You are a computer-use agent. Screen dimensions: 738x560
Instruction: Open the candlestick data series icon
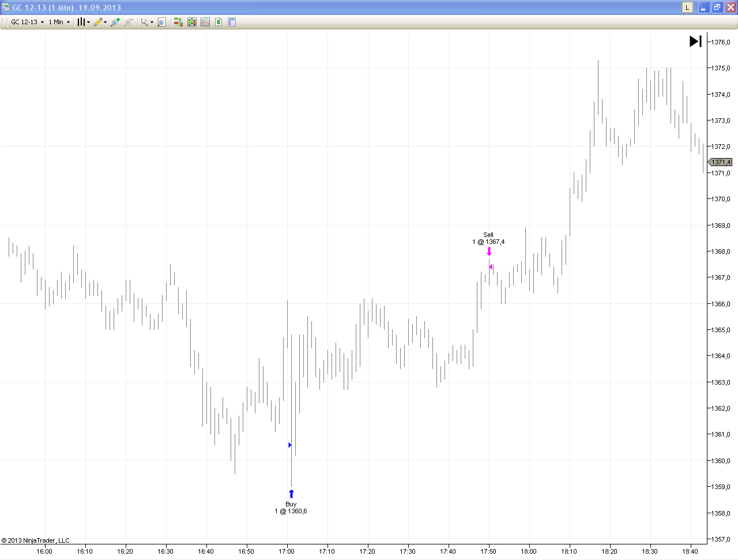191,22
